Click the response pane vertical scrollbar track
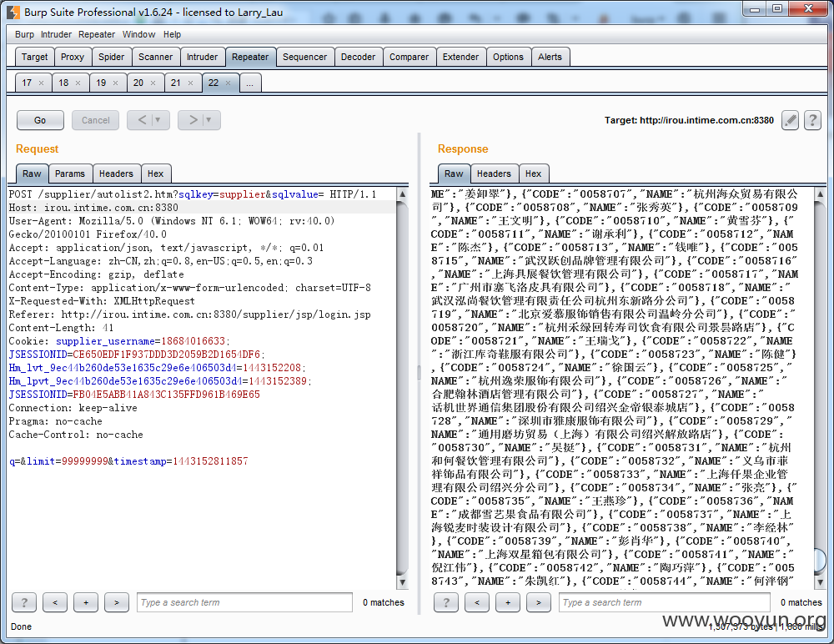834x644 pixels. coord(820,389)
